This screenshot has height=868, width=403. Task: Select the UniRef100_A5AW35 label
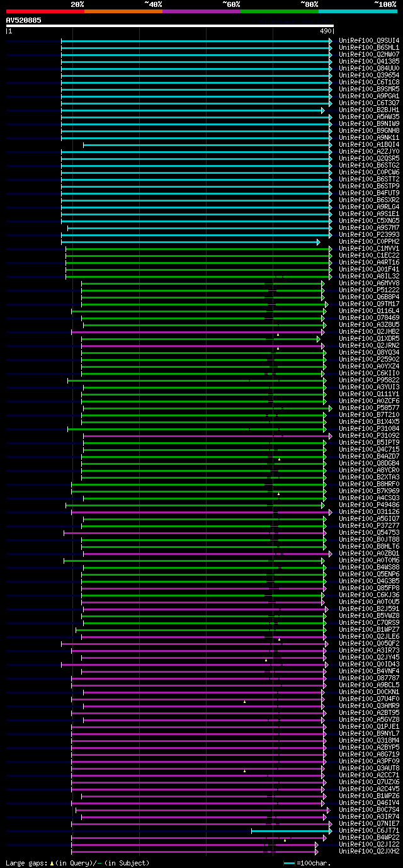pos(369,117)
